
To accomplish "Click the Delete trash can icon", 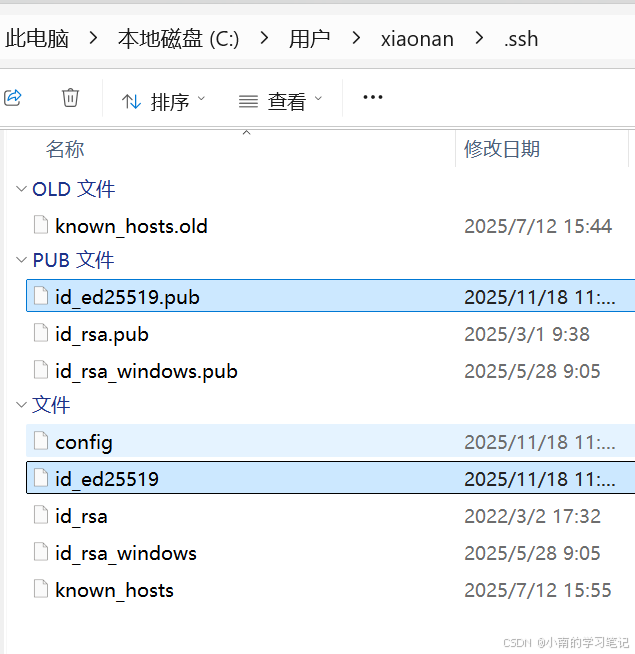I will [70, 98].
